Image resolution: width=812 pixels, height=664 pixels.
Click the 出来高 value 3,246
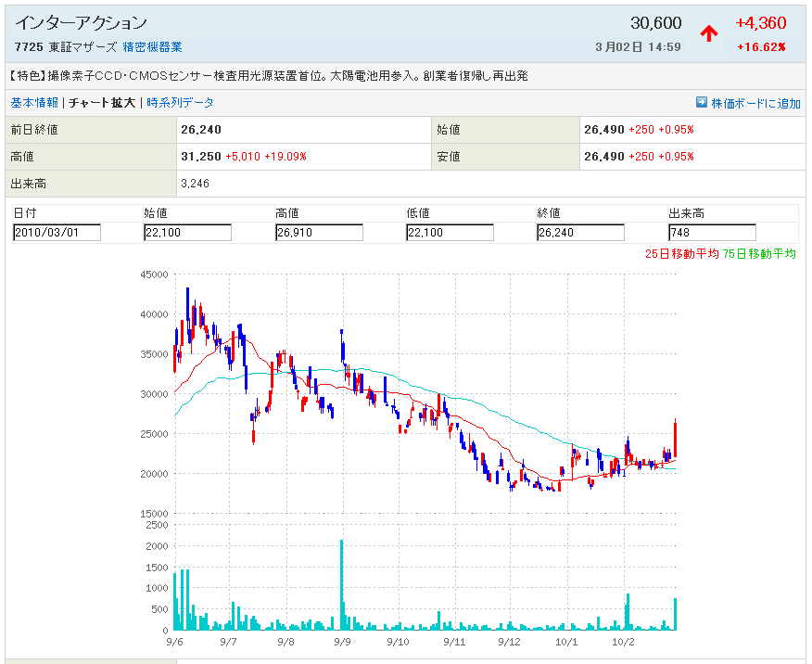coord(195,184)
